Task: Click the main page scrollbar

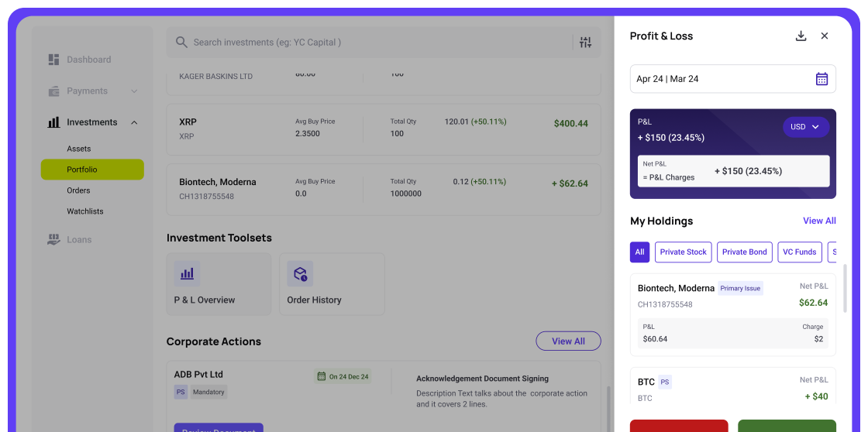Action: pyautogui.click(x=608, y=409)
